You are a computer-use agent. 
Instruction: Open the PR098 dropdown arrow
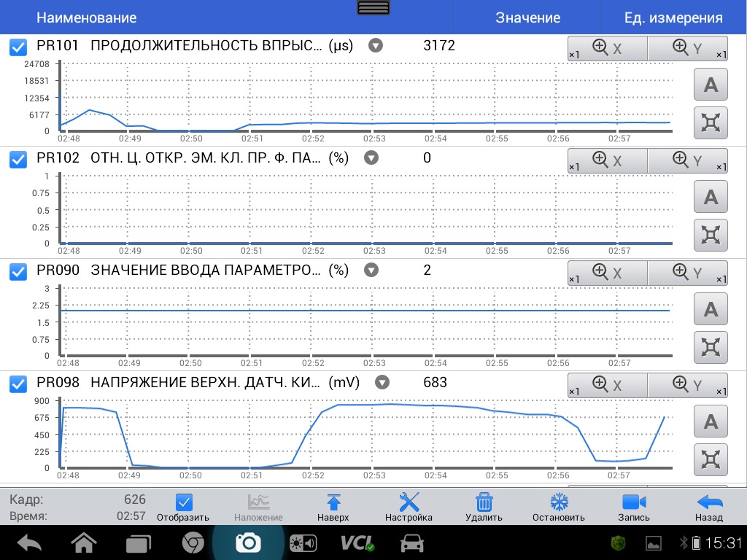tap(381, 383)
